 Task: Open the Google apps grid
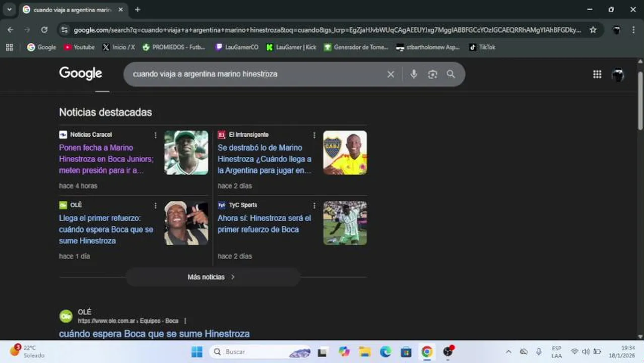[x=597, y=74]
